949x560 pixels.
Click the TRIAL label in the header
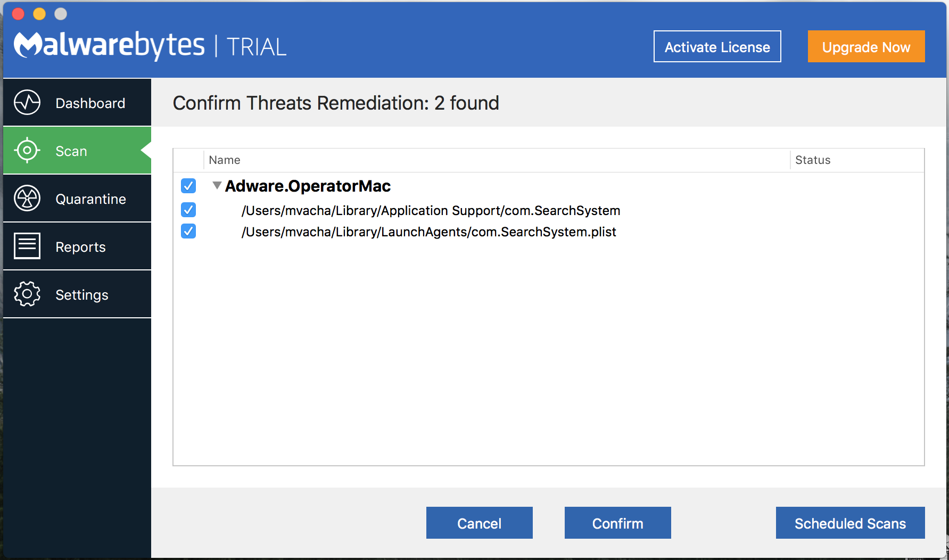click(x=257, y=47)
